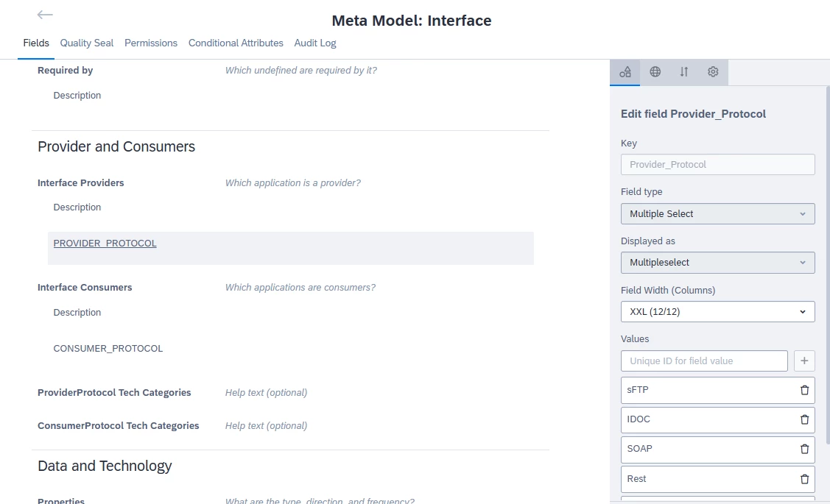Open the Field Width (Columns) dropdown
Screen dimensions: 830x504
click(x=717, y=311)
